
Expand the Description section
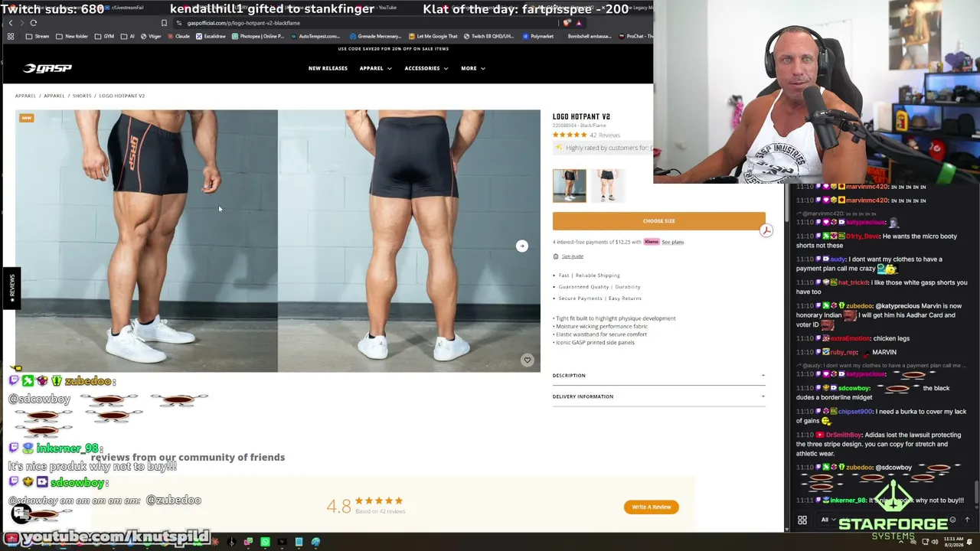click(658, 376)
